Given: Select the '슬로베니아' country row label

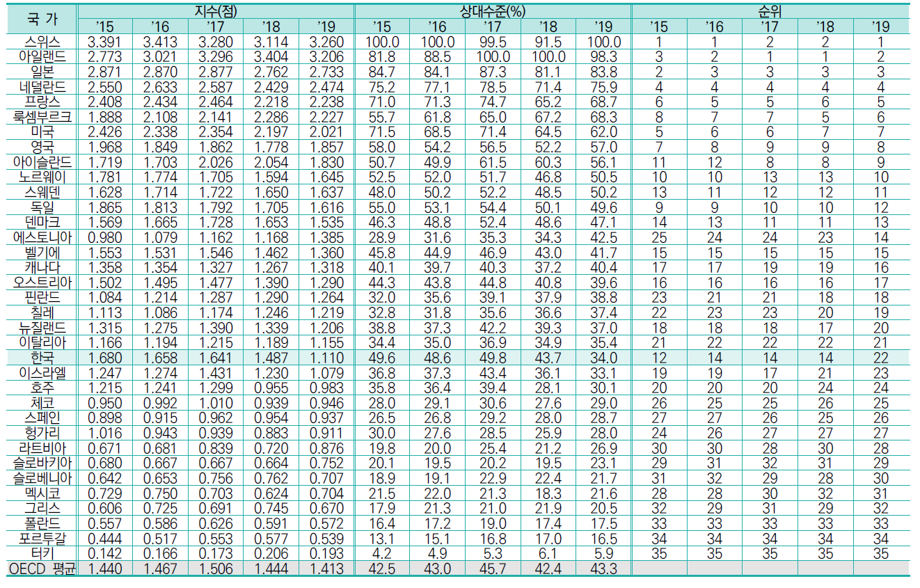Looking at the screenshot, I should coord(42,479).
